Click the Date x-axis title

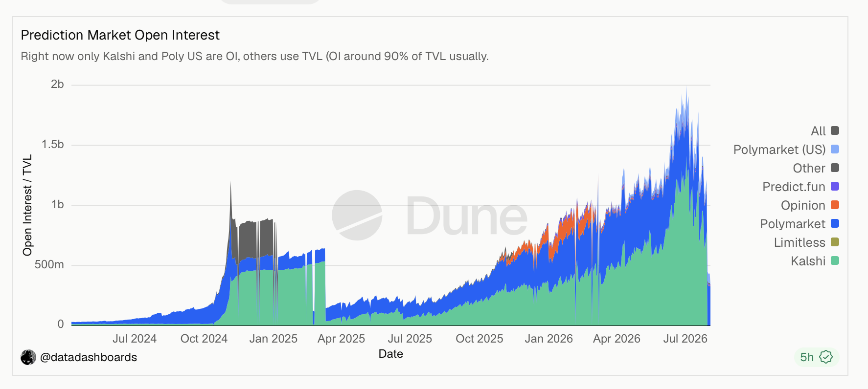point(391,354)
